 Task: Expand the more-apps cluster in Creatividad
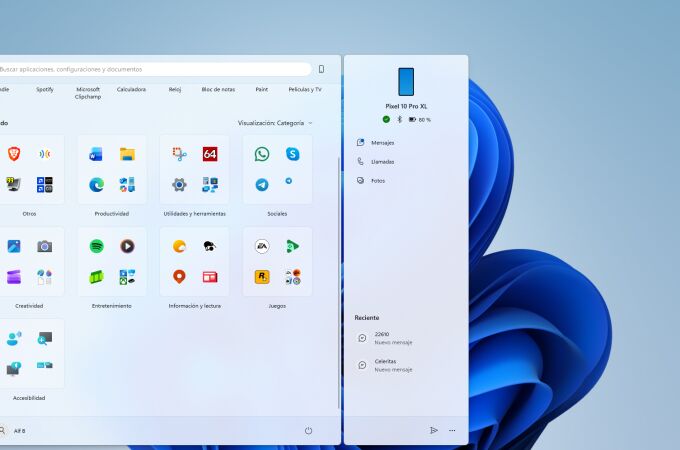pos(45,277)
